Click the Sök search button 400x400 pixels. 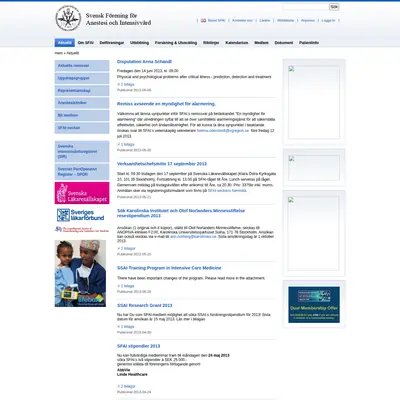pyautogui.click(x=334, y=7)
